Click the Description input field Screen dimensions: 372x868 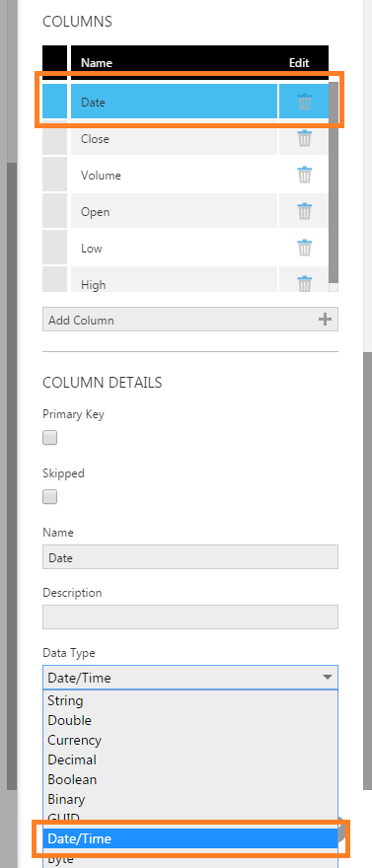[189, 616]
